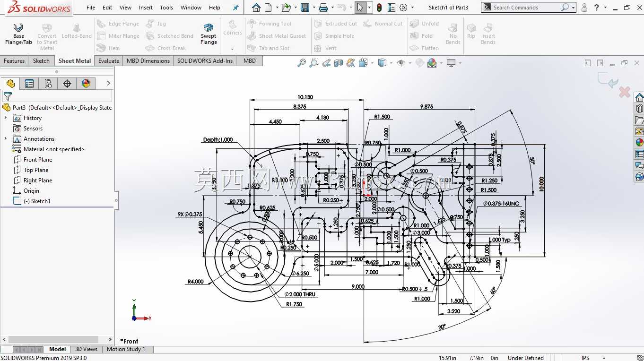Open the ConfigurationManager tab icon
Viewport: 644px width, 361px height.
tap(48, 84)
